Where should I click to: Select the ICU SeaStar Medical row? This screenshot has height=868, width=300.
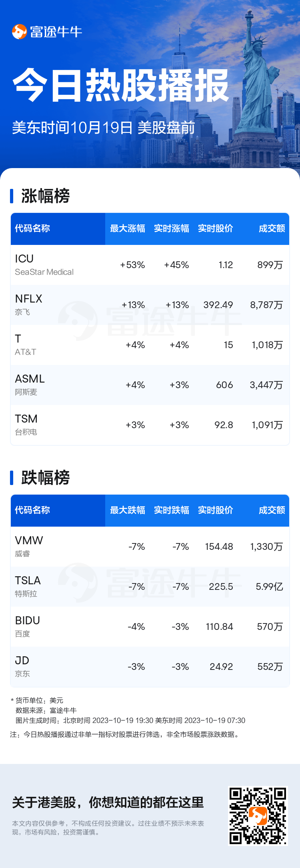(x=150, y=265)
